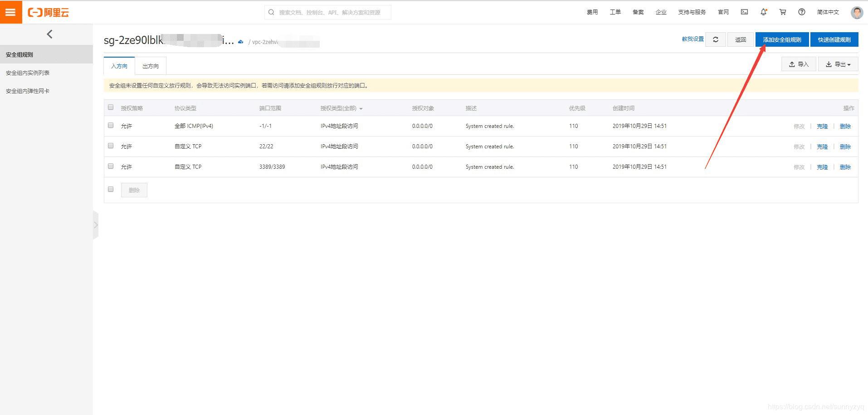Open the 支持与服务 top menu
This screenshot has width=868, height=415.
[692, 12]
